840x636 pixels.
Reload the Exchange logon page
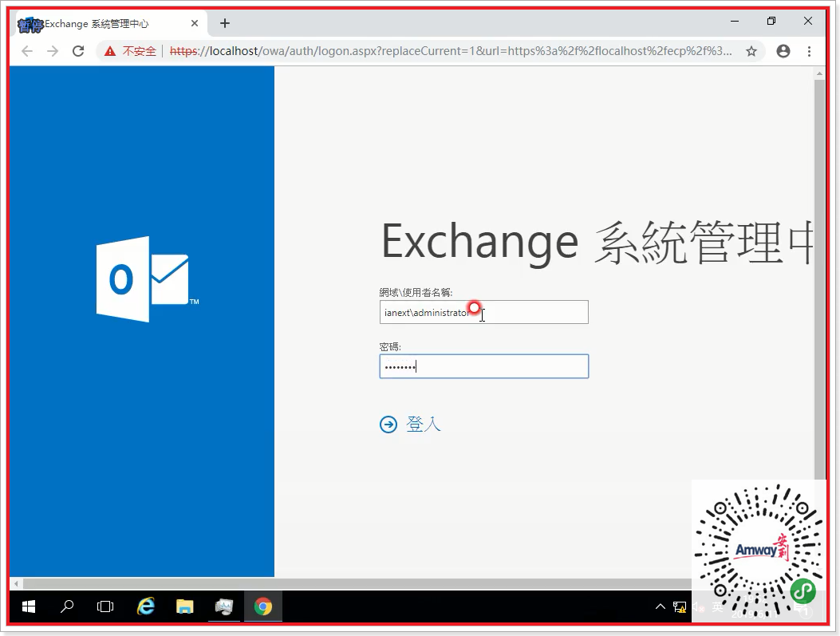pyautogui.click(x=78, y=51)
